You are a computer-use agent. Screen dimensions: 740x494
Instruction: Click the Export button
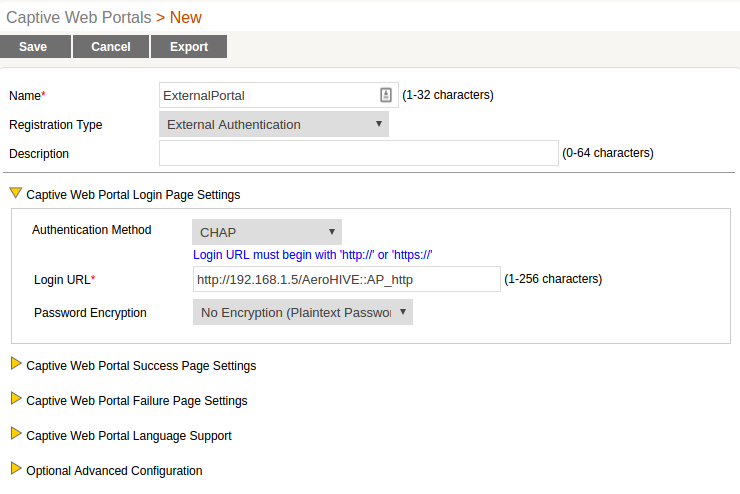pos(189,47)
